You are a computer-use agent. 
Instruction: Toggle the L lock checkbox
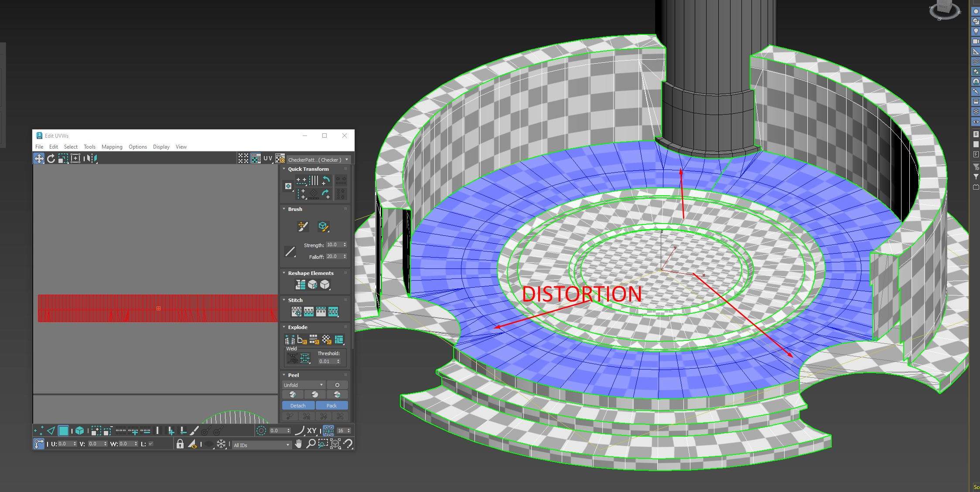tap(151, 444)
